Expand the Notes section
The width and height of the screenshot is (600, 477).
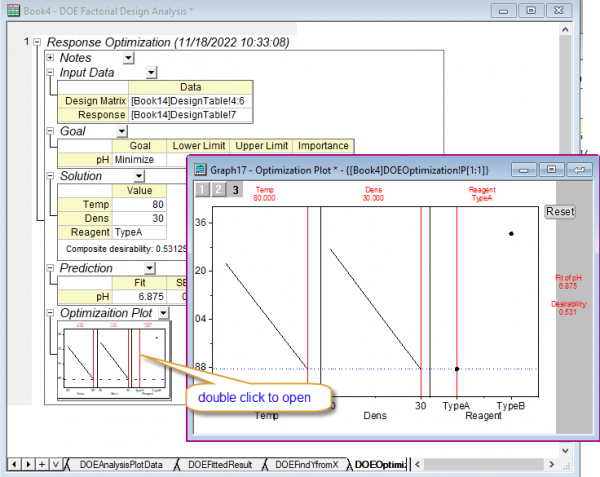(x=50, y=58)
